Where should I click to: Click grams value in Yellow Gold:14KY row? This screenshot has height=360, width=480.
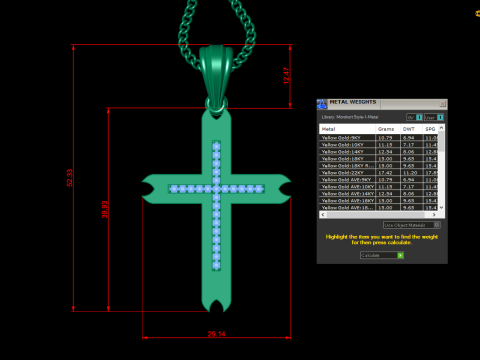point(385,152)
